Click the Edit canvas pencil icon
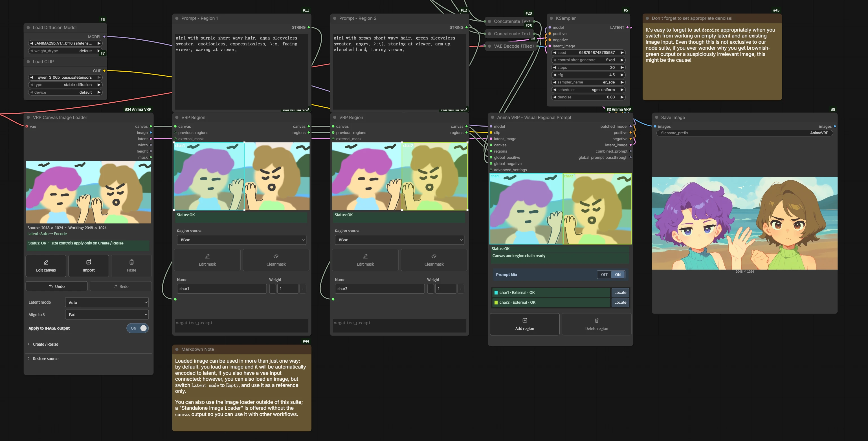 pos(46,262)
